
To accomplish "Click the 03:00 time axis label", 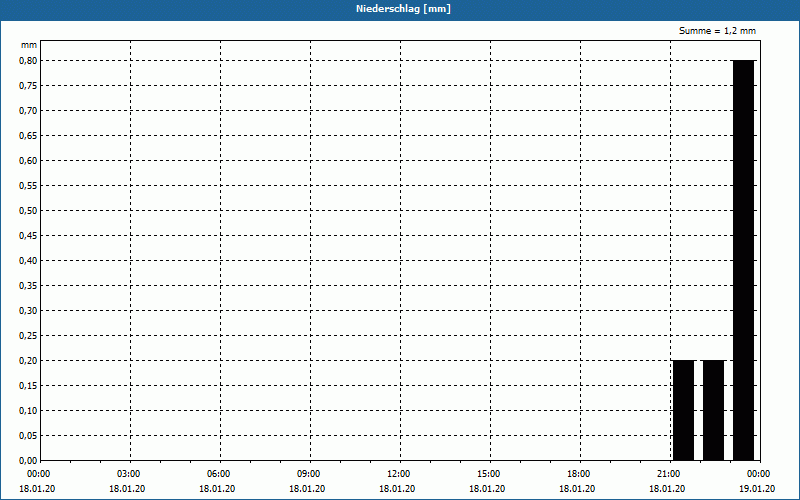I will point(128,474).
